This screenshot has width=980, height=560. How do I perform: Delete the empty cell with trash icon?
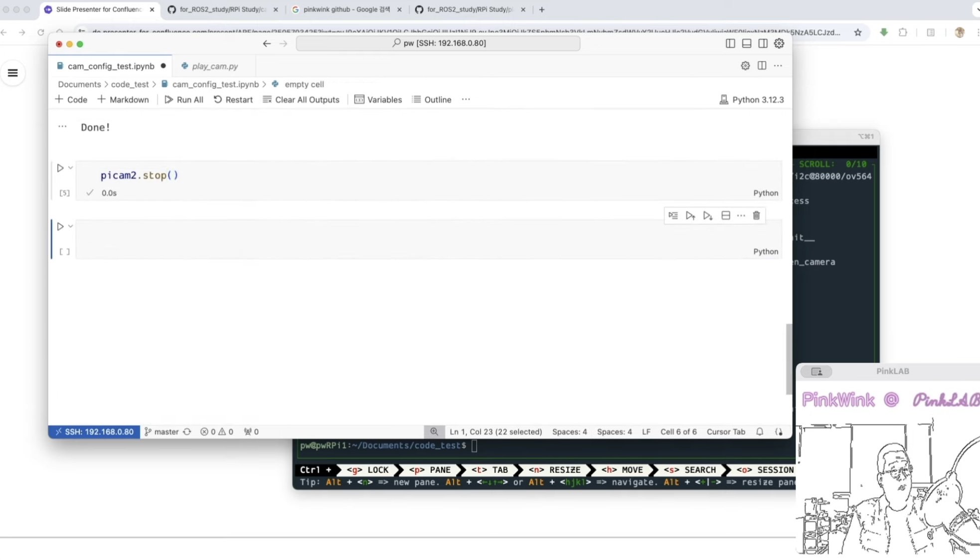point(756,216)
